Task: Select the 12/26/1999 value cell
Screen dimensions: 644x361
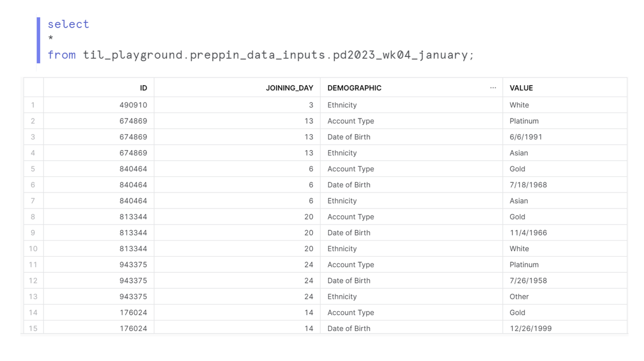Action: coord(531,328)
